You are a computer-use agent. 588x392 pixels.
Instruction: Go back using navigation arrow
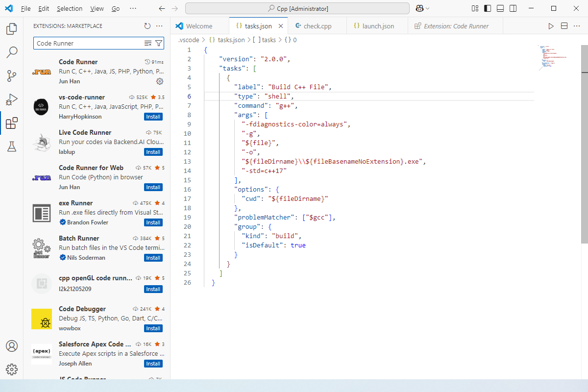click(x=162, y=8)
